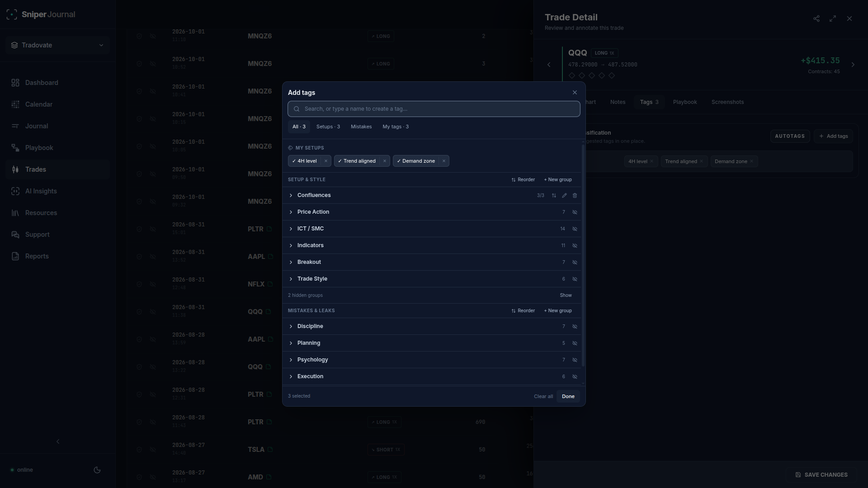Hide the Psychology group
Viewport: 868px width, 488px height.
[575, 360]
